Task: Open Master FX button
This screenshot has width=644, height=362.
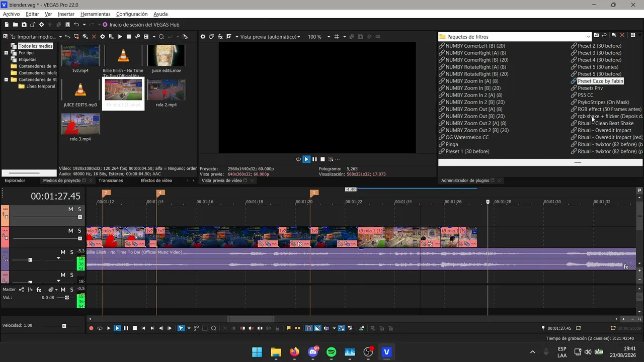Action: click(39, 290)
